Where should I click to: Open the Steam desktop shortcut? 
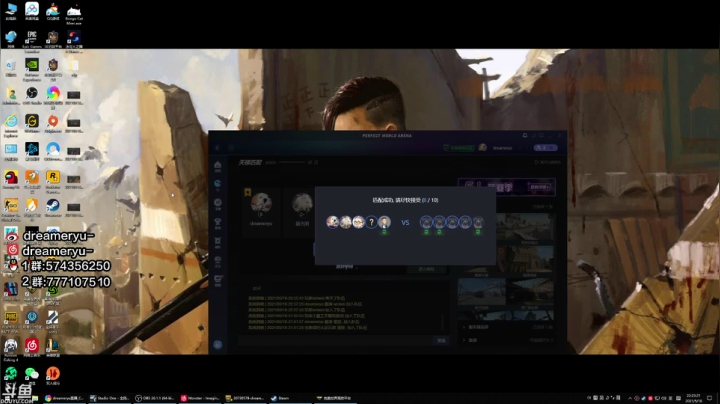pos(53,208)
